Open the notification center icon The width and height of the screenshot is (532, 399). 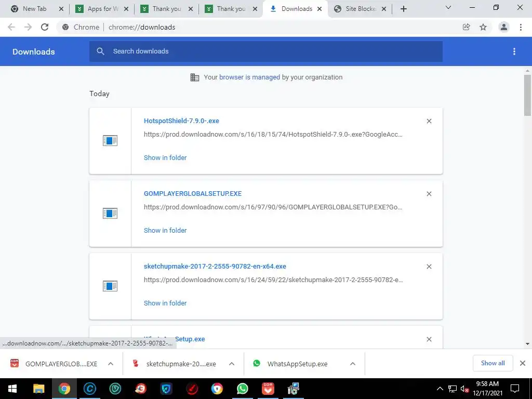(x=515, y=389)
